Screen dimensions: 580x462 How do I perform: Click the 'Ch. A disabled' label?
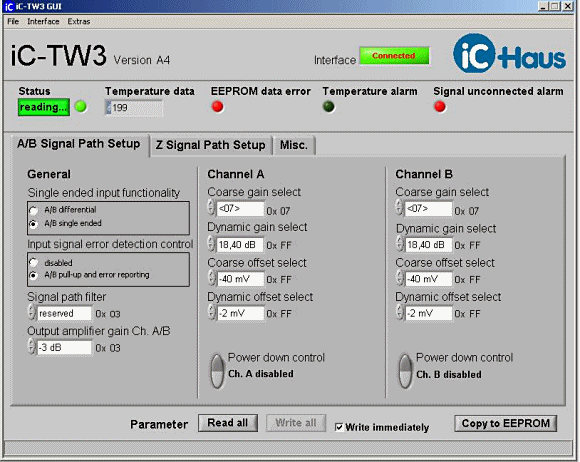(261, 374)
